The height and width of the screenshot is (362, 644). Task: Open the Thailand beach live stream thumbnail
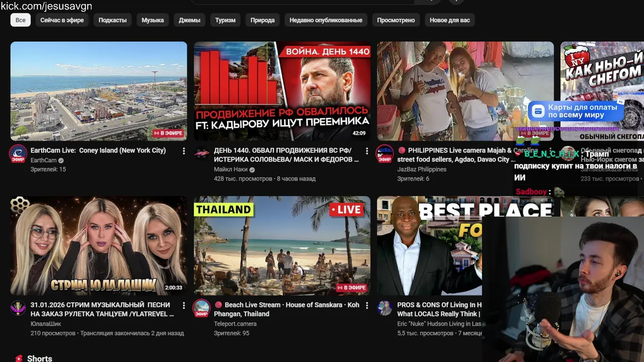(282, 245)
